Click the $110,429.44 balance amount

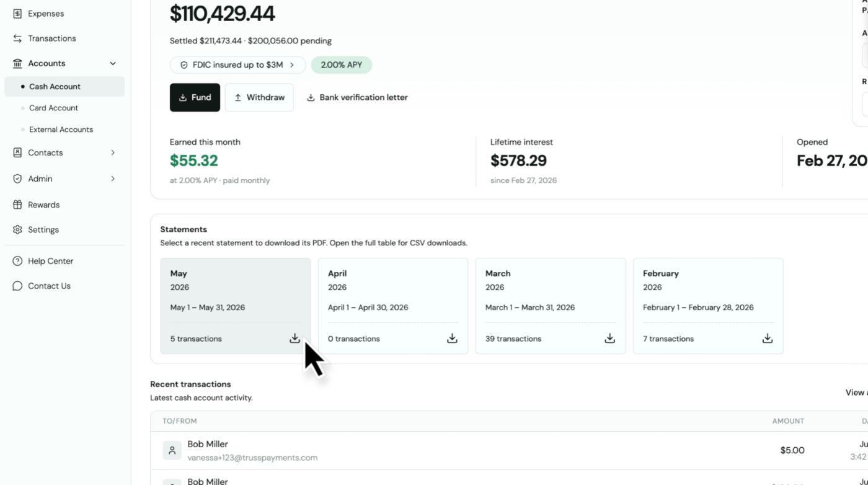222,14
